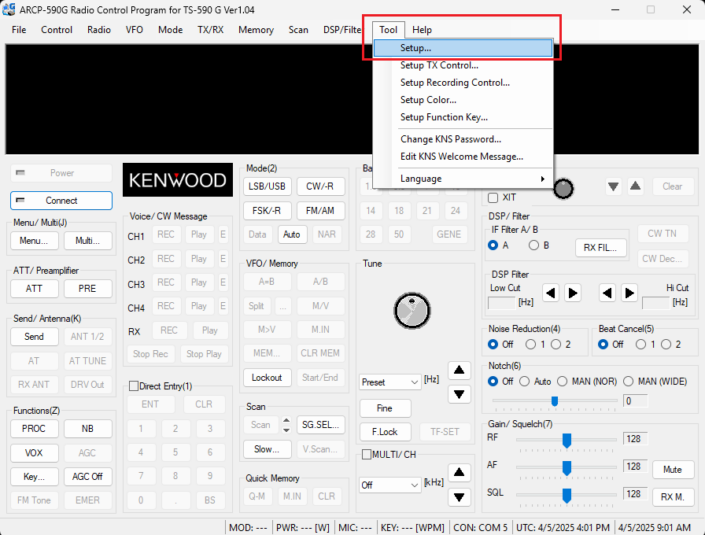This screenshot has height=535, width=705.
Task: Choose Setup Color... menu item
Action: 463,100
